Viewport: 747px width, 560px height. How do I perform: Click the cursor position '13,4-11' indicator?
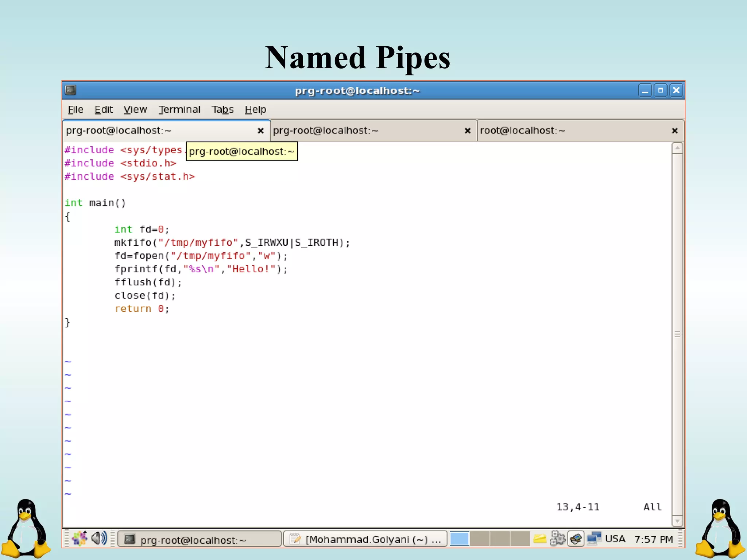[x=578, y=507]
